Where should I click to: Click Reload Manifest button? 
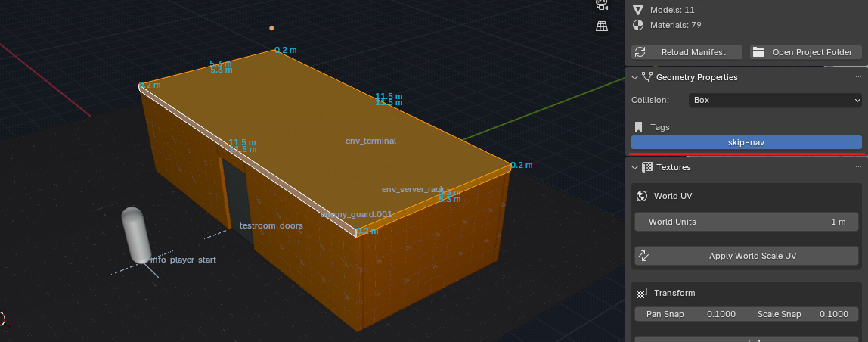pyautogui.click(x=687, y=52)
